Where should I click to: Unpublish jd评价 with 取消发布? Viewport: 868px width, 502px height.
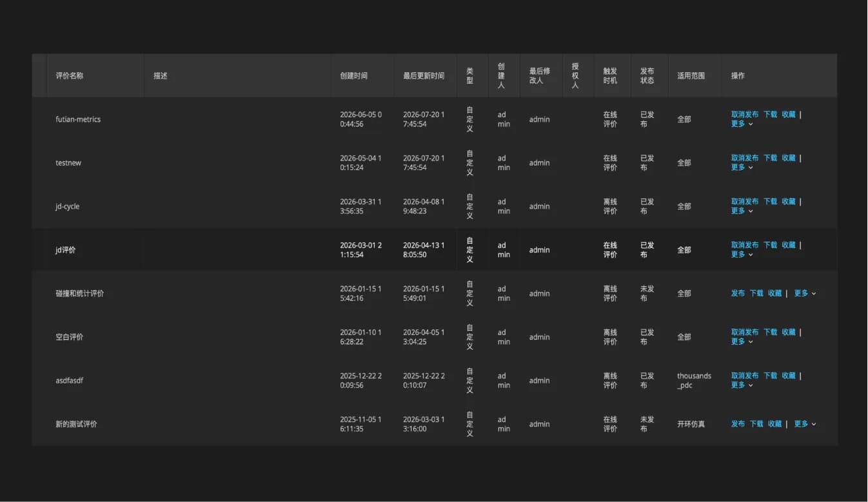tap(745, 245)
